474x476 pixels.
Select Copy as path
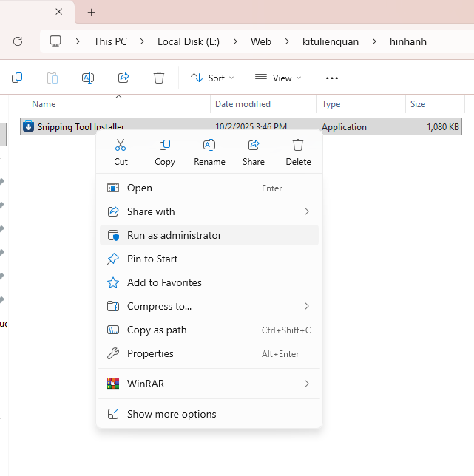click(x=209, y=330)
